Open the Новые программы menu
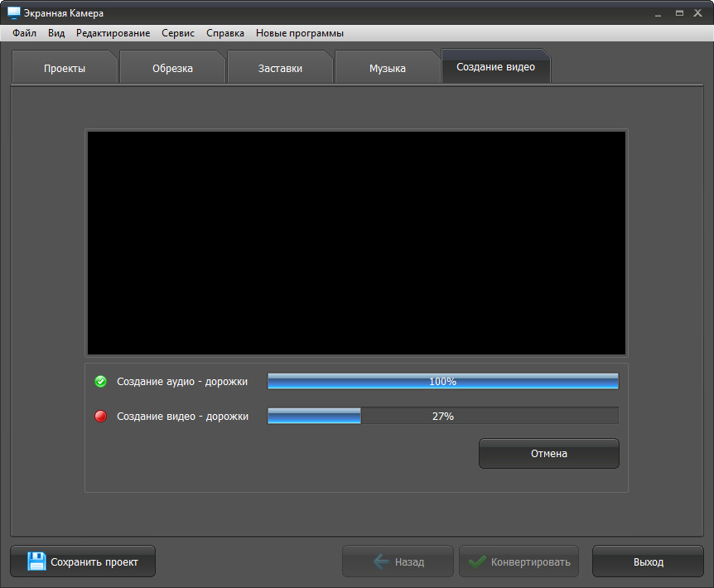Image resolution: width=714 pixels, height=588 pixels. (x=299, y=33)
